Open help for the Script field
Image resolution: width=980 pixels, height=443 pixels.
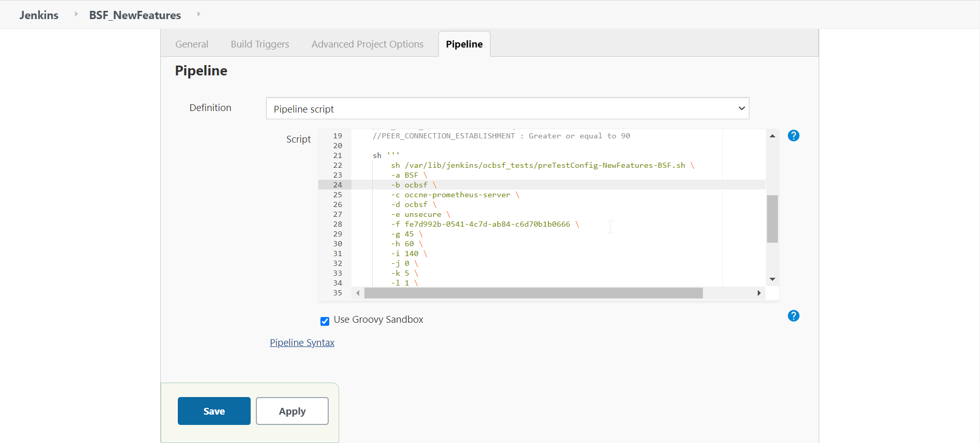coord(793,136)
